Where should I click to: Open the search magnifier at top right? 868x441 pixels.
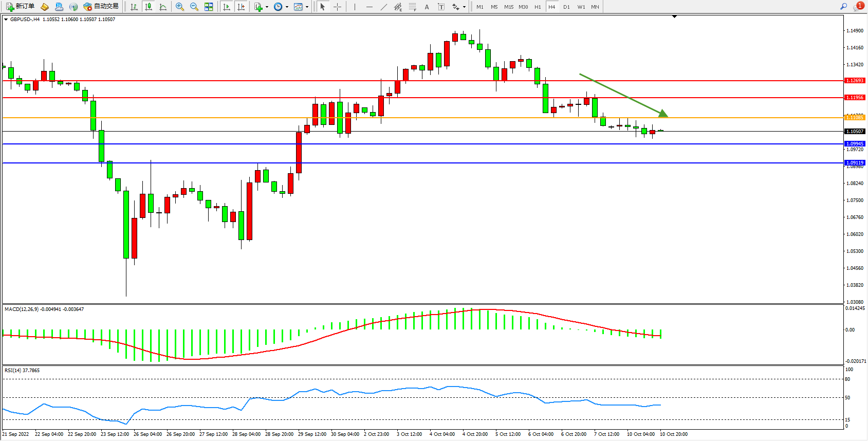[843, 7]
